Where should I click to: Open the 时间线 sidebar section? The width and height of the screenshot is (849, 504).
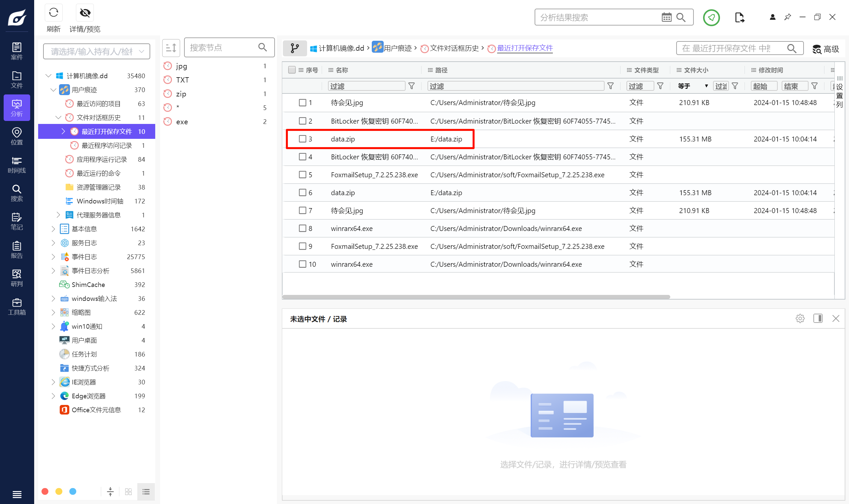coord(17,165)
